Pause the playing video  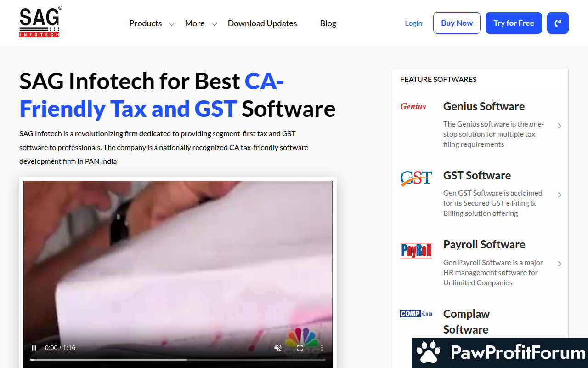(34, 348)
